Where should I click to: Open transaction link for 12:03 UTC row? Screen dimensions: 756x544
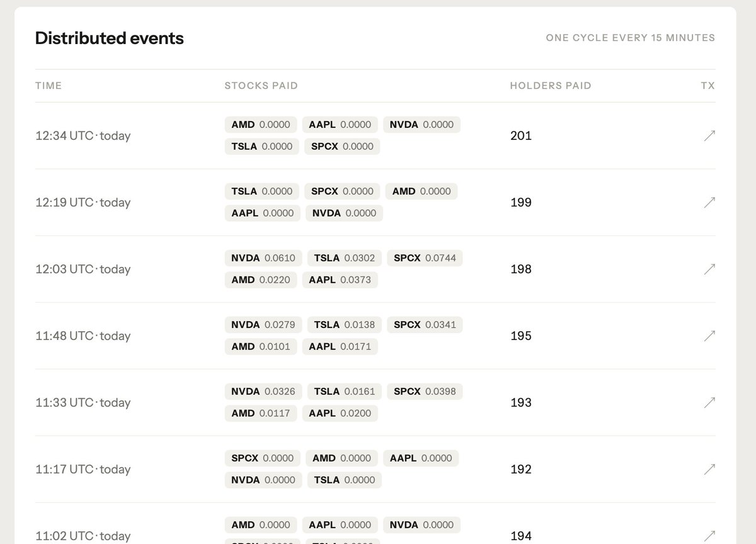click(x=709, y=269)
